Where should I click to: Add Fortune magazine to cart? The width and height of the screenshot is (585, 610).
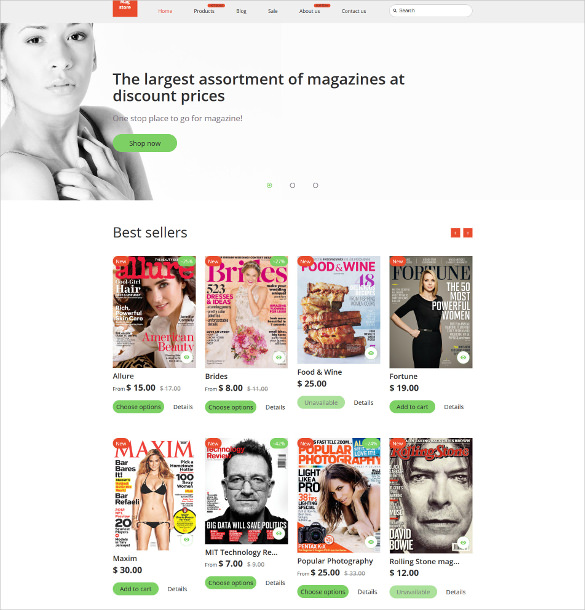(x=412, y=407)
